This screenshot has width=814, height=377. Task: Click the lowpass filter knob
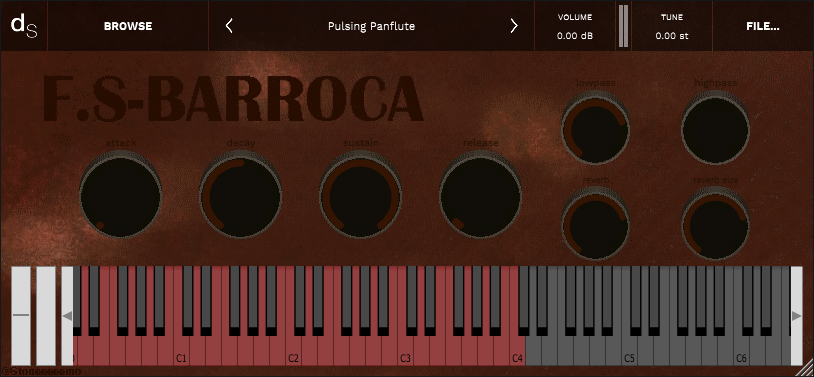(595, 127)
